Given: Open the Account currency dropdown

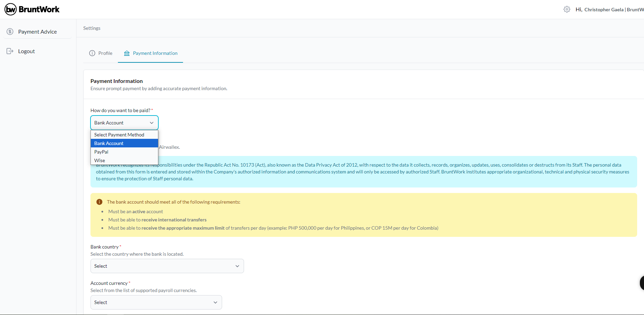Looking at the screenshot, I should point(156,302).
